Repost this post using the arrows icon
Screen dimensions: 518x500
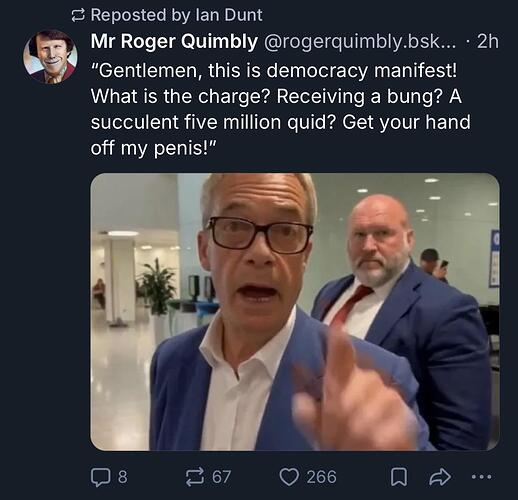coord(195,477)
